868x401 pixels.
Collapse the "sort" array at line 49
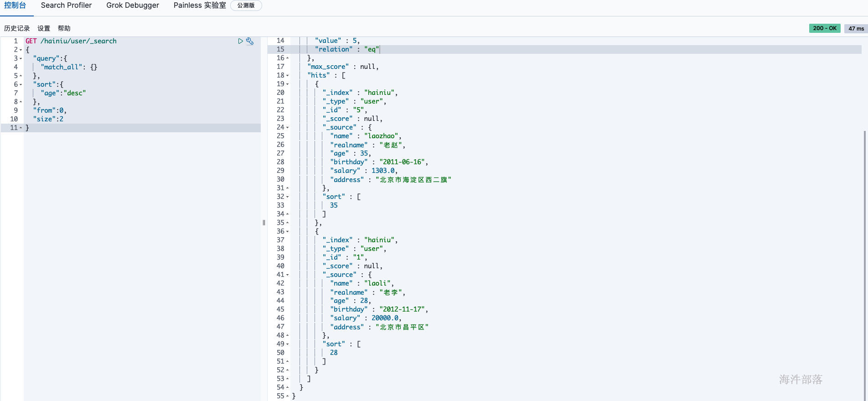tap(288, 344)
